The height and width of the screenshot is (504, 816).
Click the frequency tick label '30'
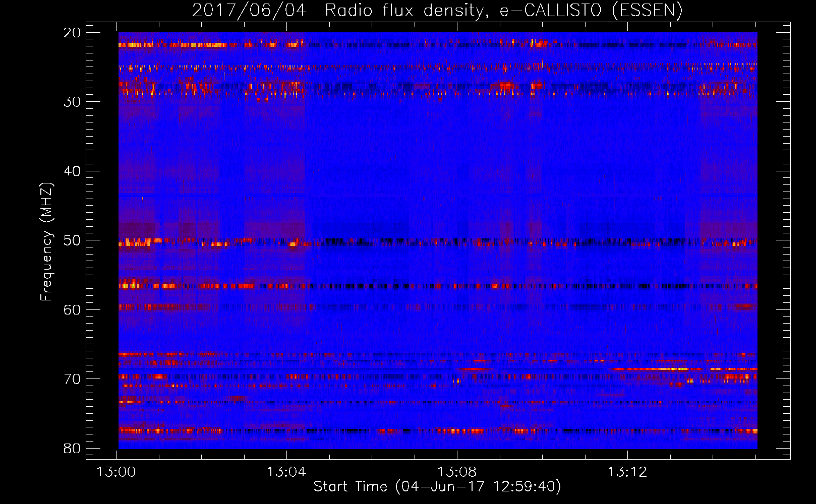point(72,102)
